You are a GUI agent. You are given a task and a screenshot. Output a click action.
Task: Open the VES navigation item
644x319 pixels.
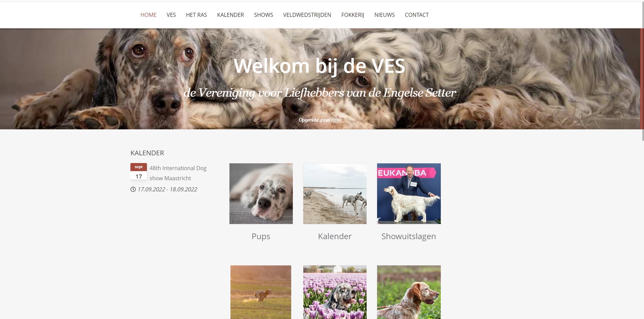click(171, 15)
